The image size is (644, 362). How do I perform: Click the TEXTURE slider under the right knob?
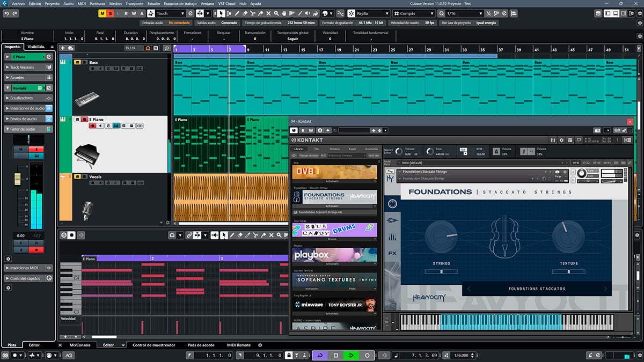[x=569, y=271]
